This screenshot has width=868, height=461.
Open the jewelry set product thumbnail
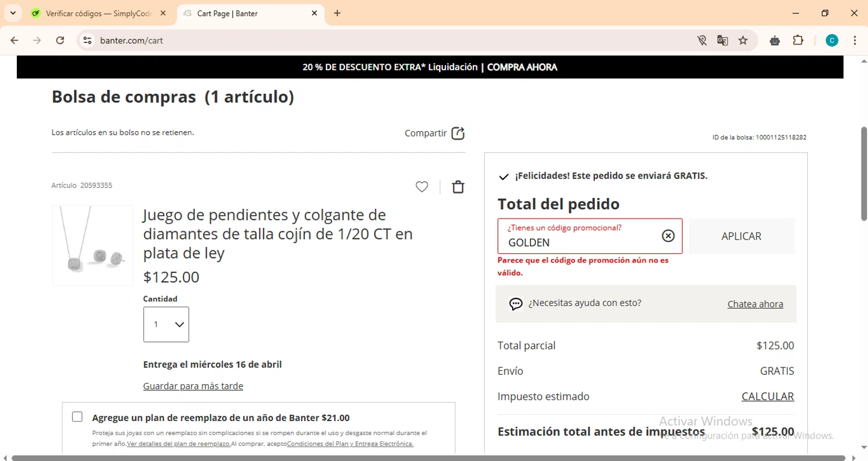point(93,245)
